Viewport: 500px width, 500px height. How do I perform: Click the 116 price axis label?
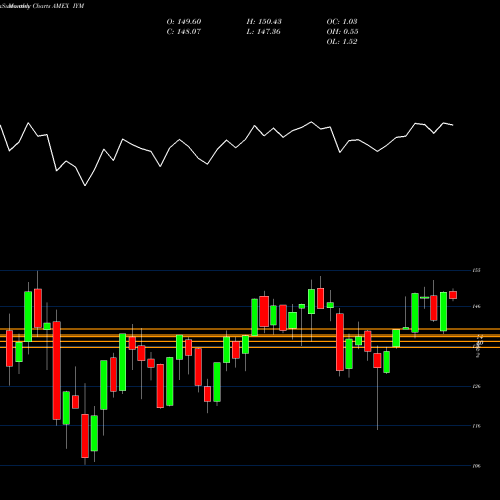tap(477, 426)
